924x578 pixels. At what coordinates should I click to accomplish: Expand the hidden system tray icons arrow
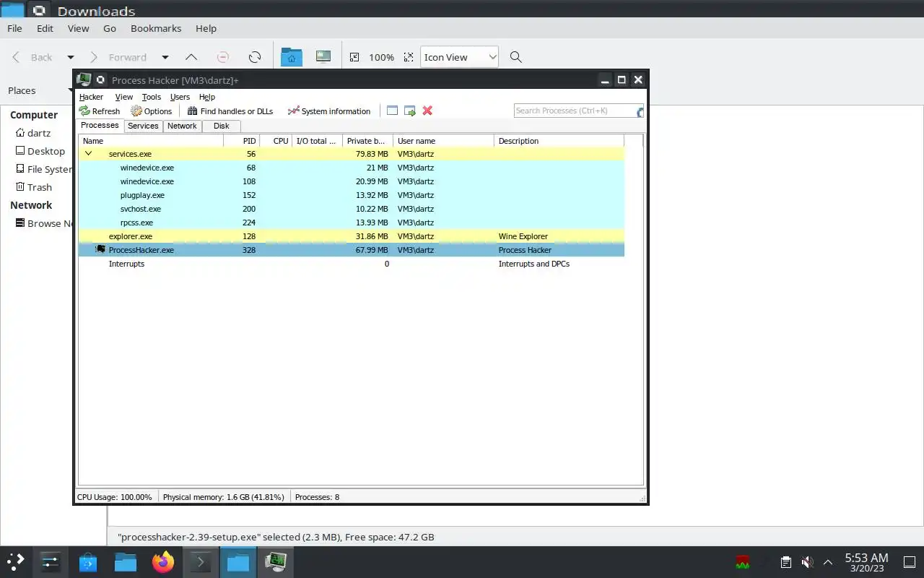pos(828,562)
